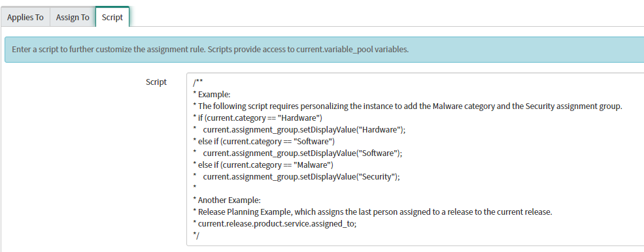
Task: Click the setDisplayValue("Software") line
Action: pos(297,153)
